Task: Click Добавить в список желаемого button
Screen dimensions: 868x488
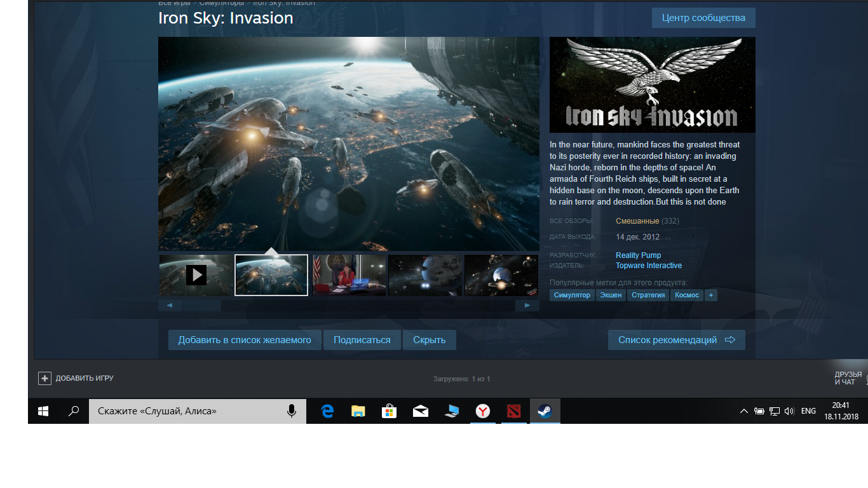Action: [245, 340]
